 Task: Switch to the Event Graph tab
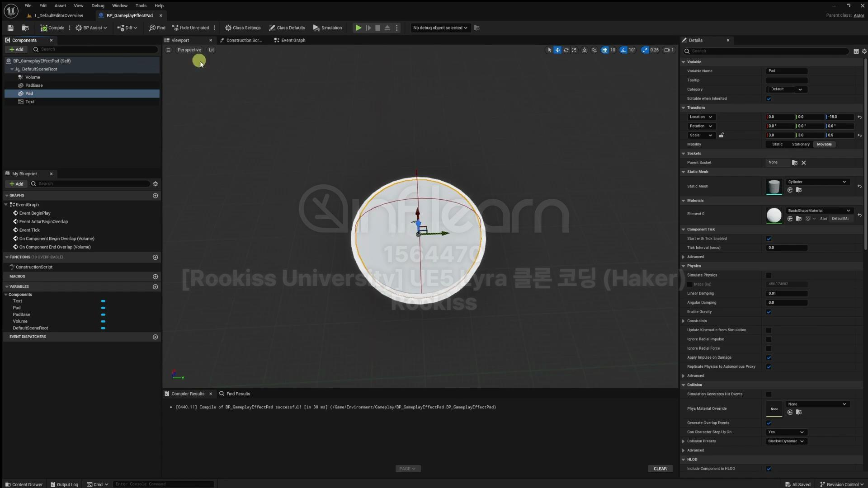click(292, 40)
